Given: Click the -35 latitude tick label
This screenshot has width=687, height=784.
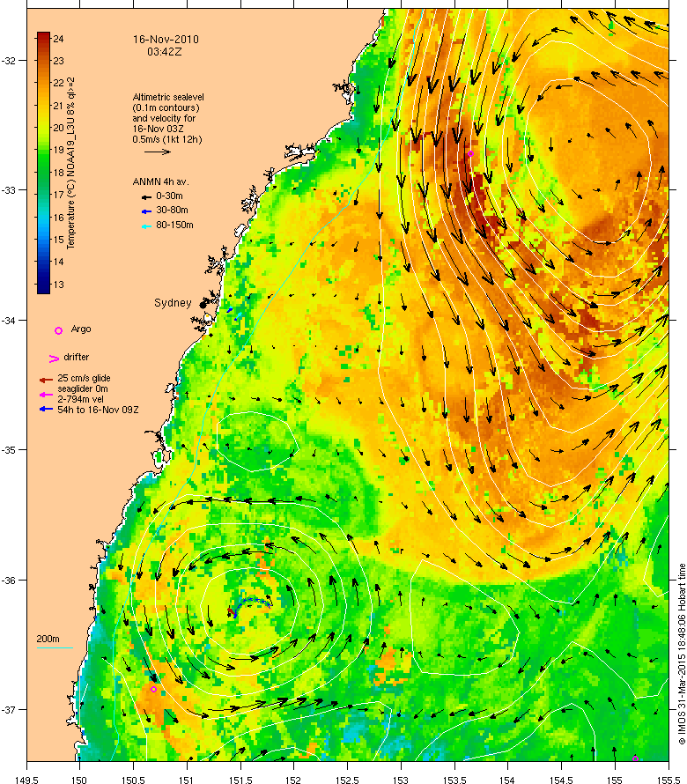Looking at the screenshot, I should tap(9, 450).
